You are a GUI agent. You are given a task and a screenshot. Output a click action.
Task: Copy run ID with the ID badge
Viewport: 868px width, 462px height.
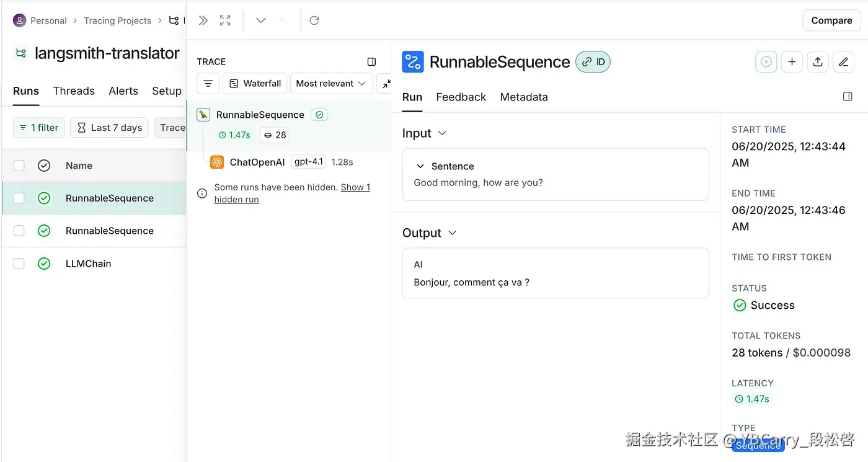(593, 62)
